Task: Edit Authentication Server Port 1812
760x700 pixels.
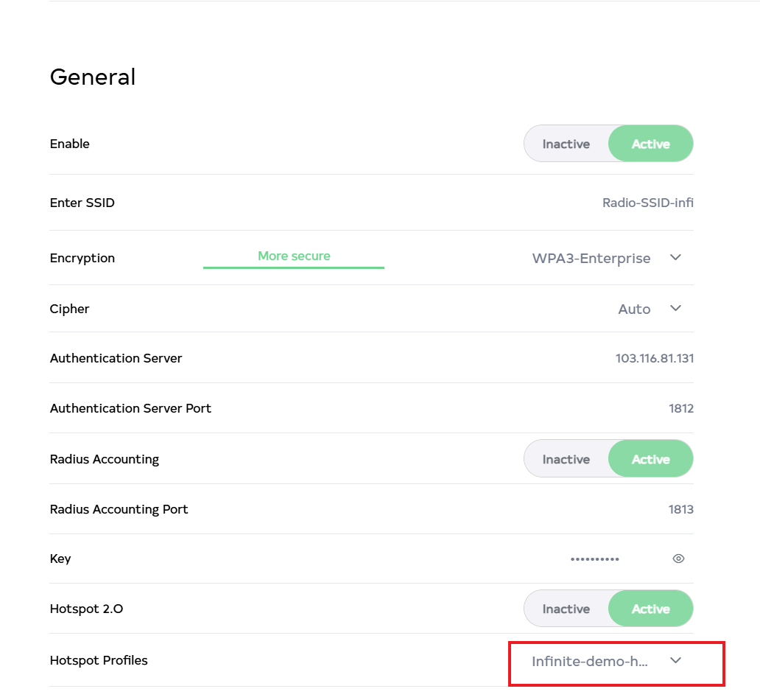Action: click(x=680, y=408)
